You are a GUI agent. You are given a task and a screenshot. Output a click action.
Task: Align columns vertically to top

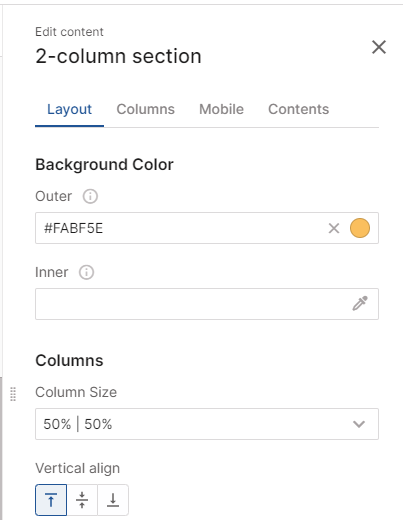[51, 500]
